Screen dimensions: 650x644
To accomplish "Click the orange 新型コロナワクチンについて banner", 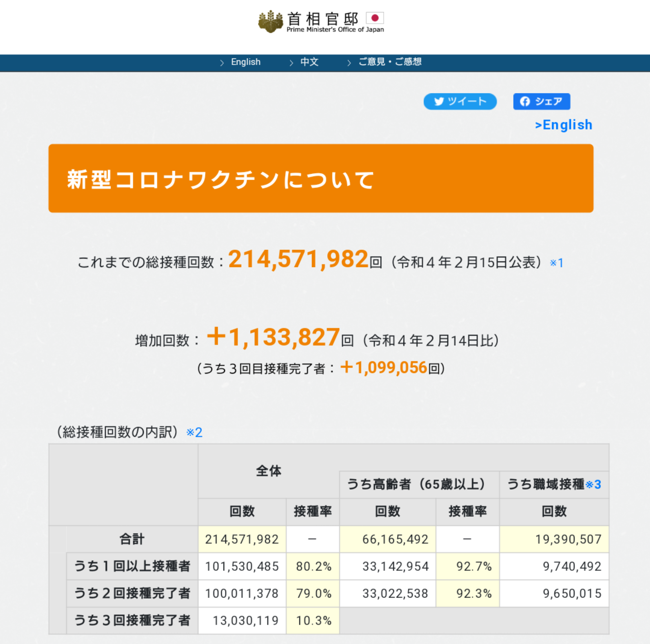I will (321, 178).
